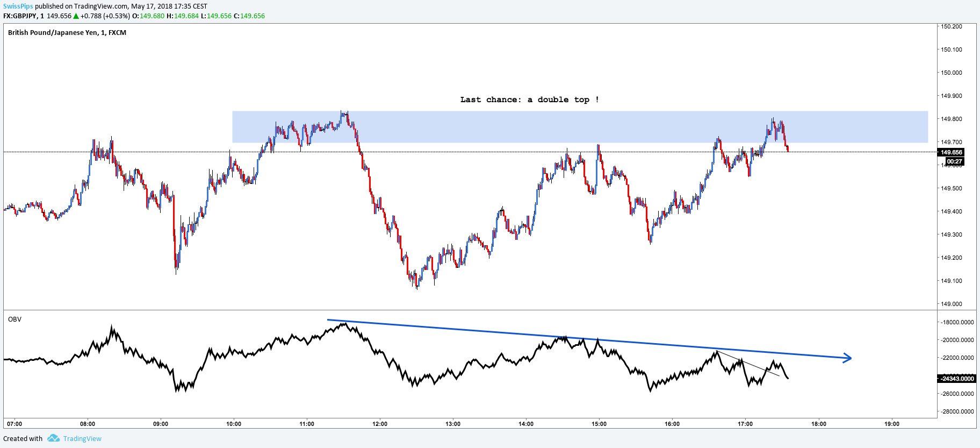Click the 12:00 time axis label
This screenshot has height=448, width=980.
[380, 424]
